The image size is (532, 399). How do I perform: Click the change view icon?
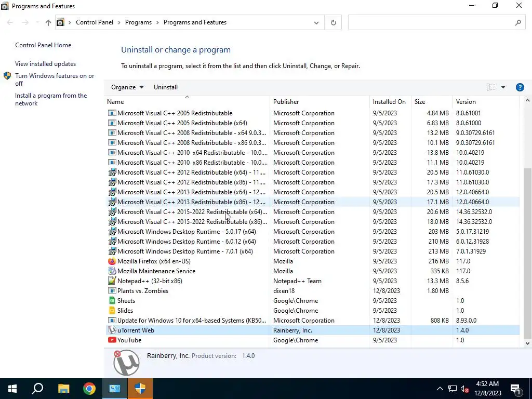491,87
